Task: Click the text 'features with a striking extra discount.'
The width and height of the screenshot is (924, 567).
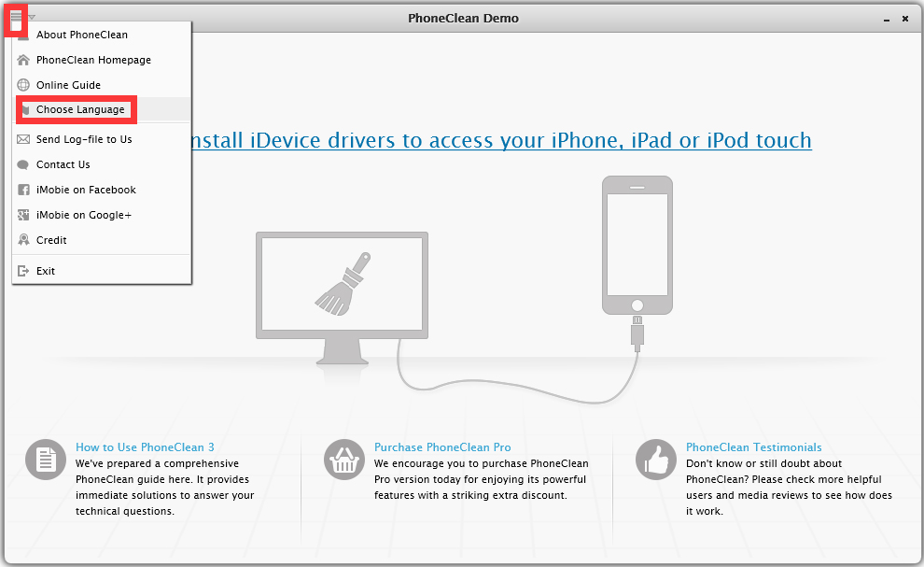Action: click(470, 496)
